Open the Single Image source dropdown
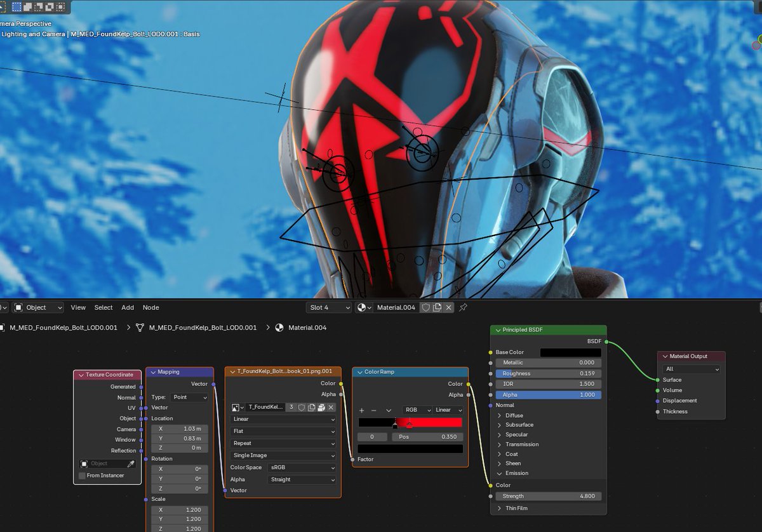 283,455
